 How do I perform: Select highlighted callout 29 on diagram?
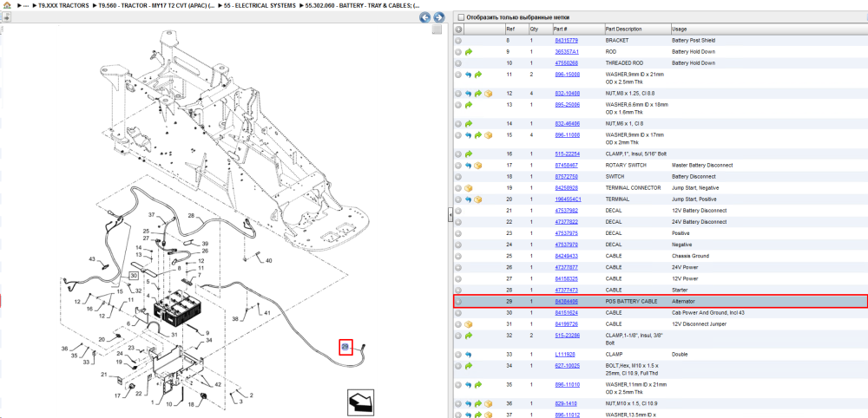pos(345,347)
